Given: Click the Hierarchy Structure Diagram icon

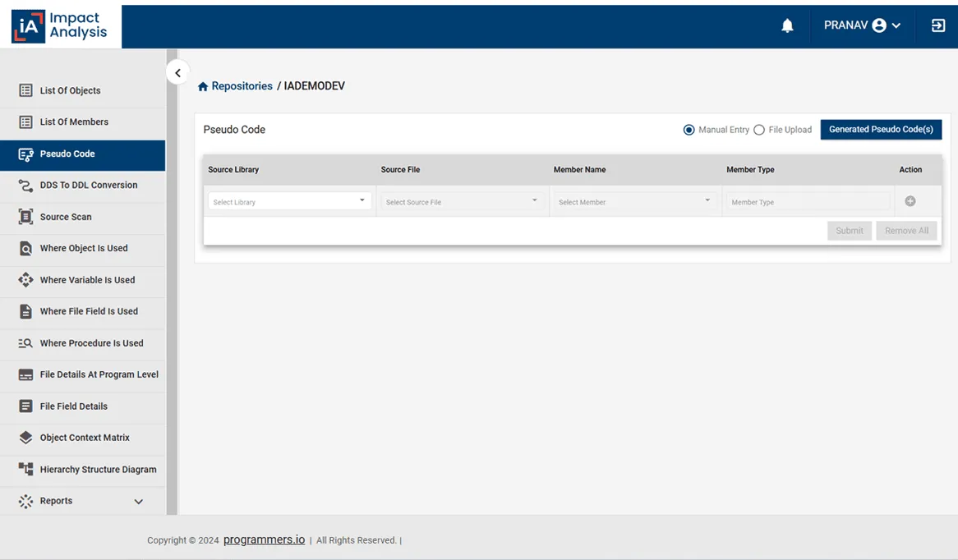Looking at the screenshot, I should [x=25, y=470].
